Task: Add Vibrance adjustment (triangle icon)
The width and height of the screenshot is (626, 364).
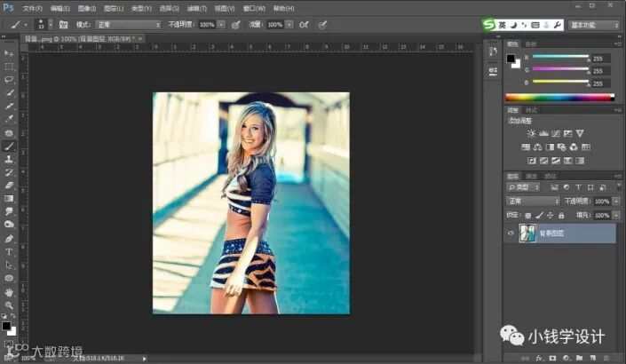Action: tap(580, 133)
